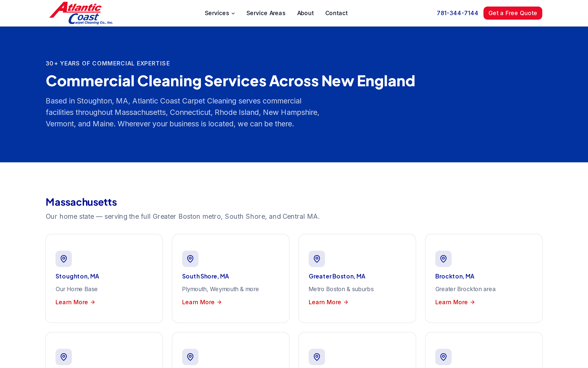Click the South Shore, MA location pin icon
588x368 pixels.
pos(190,259)
